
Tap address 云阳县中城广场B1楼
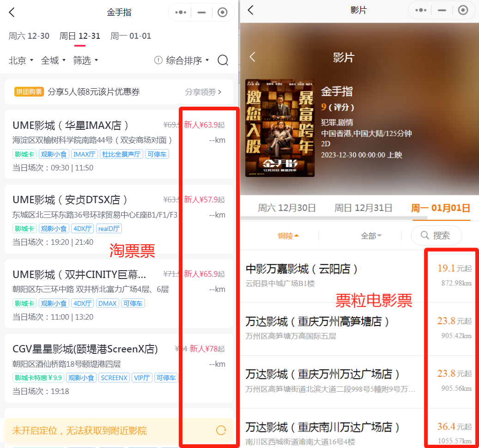point(280,284)
